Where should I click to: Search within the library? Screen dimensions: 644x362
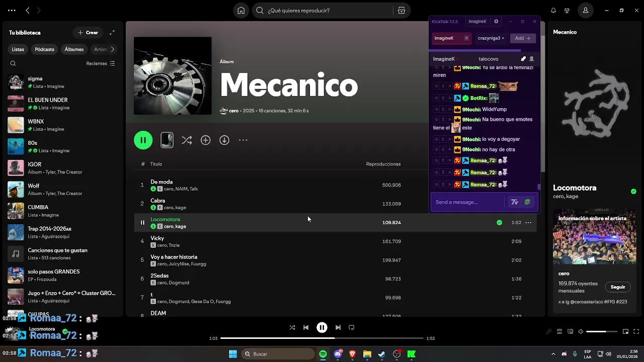coord(13,63)
